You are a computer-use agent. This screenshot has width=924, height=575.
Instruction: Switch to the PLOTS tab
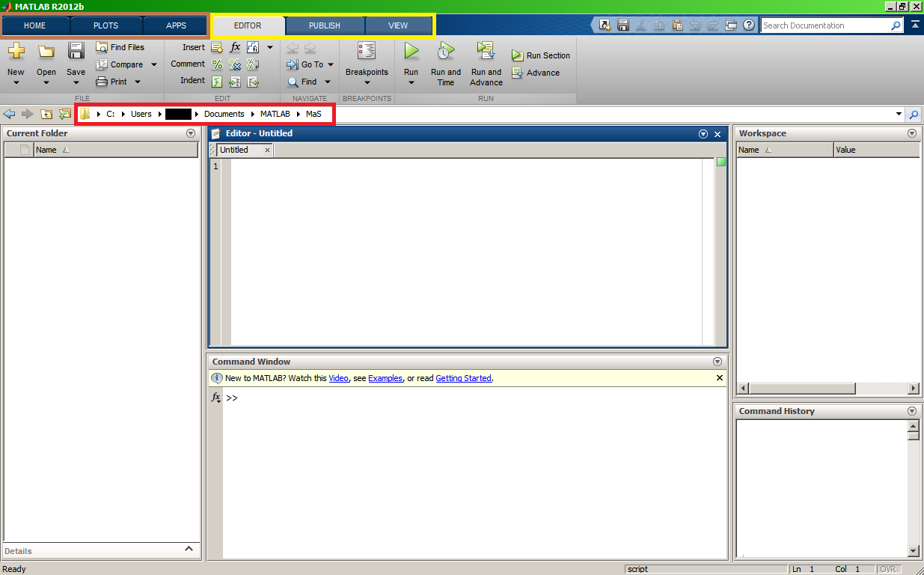(x=105, y=25)
